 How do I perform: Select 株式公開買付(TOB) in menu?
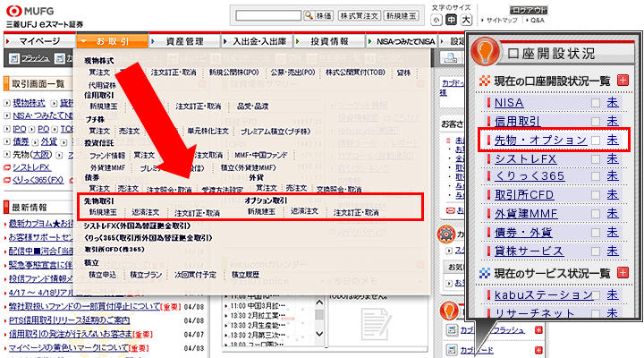click(x=355, y=72)
